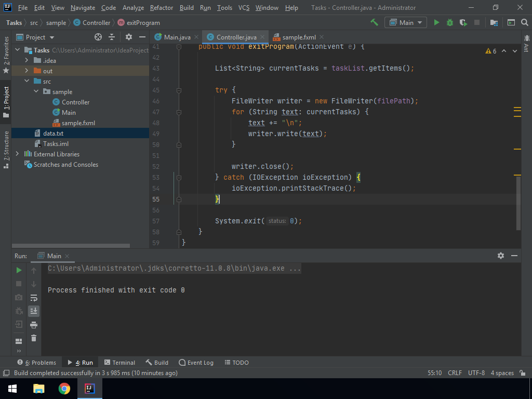
Task: Toggle Favorites tool window
Action: click(x=6, y=55)
